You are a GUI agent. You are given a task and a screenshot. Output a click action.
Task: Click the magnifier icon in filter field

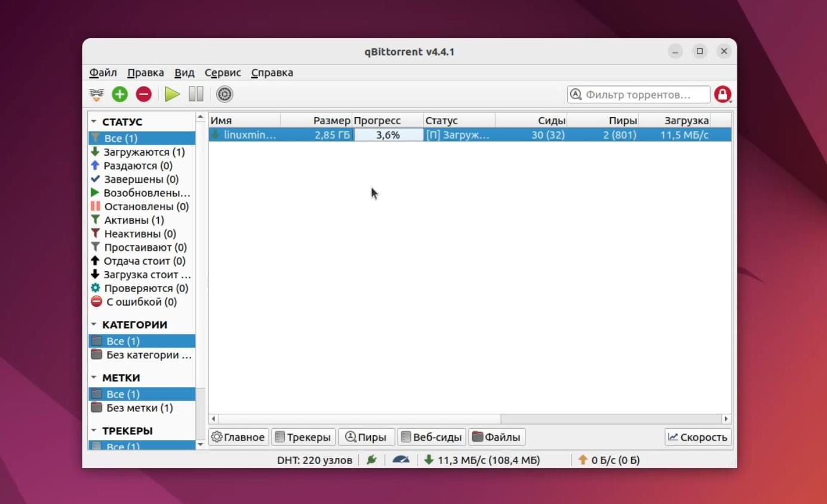tap(576, 94)
